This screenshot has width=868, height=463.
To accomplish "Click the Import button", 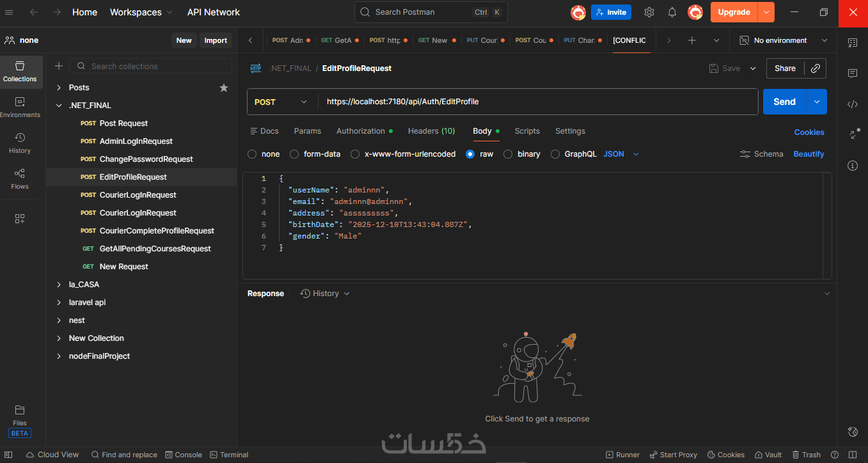I will (216, 40).
